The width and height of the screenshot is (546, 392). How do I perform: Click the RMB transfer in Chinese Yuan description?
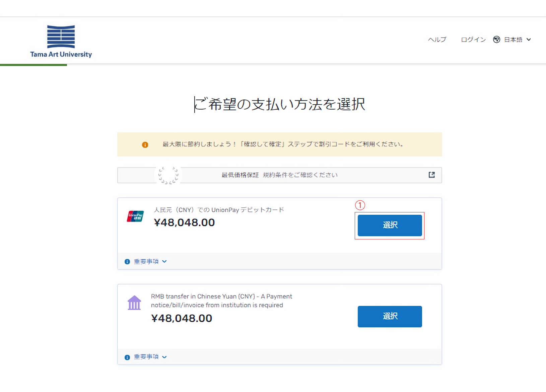221,301
